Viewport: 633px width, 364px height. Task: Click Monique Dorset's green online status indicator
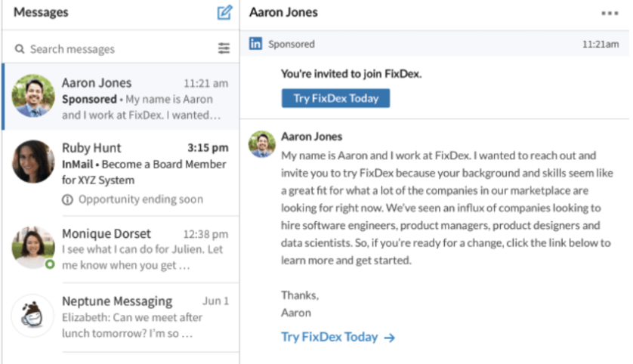pos(50,265)
